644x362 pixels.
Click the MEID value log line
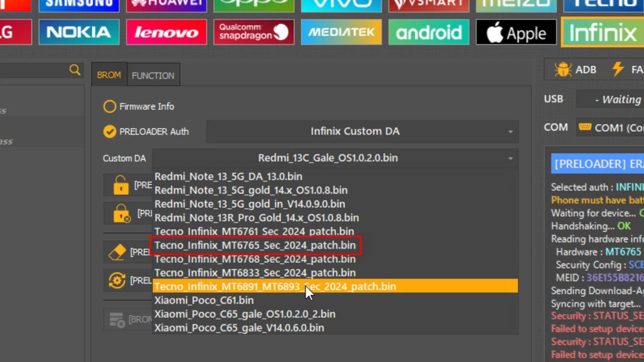[x=600, y=278]
